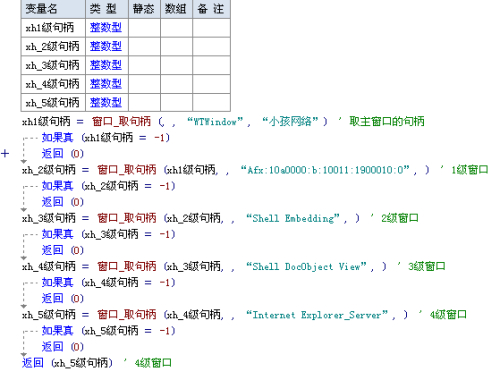Click the "小孩网络" string literal
Viewport: 500px width, 380px height.
click(290, 121)
